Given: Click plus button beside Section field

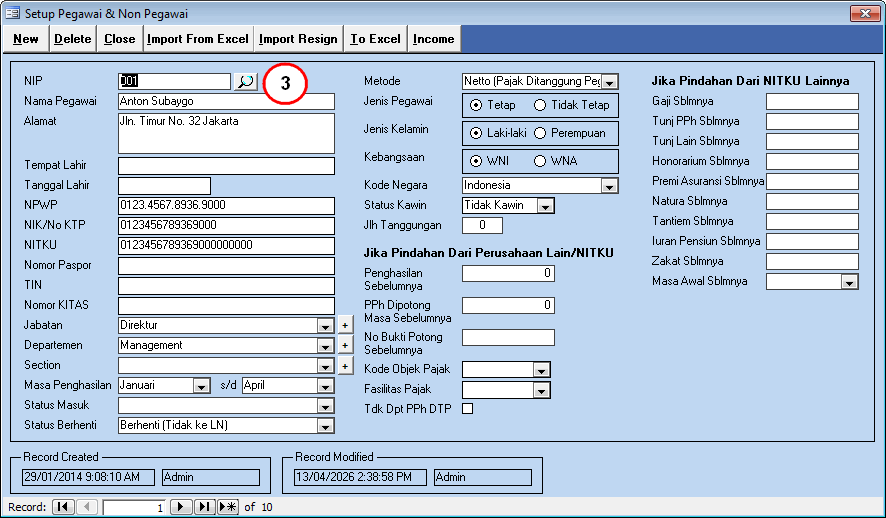Looking at the screenshot, I should tap(345, 366).
